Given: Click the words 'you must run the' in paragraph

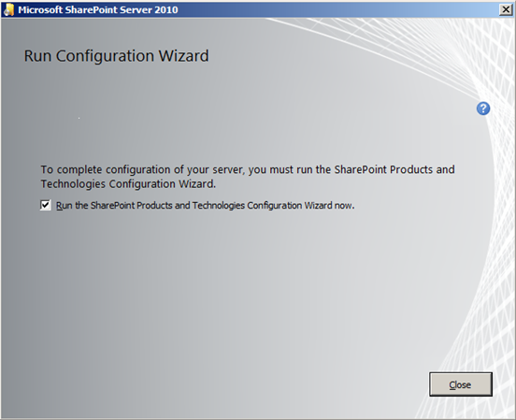Looking at the screenshot, I should (x=290, y=169).
